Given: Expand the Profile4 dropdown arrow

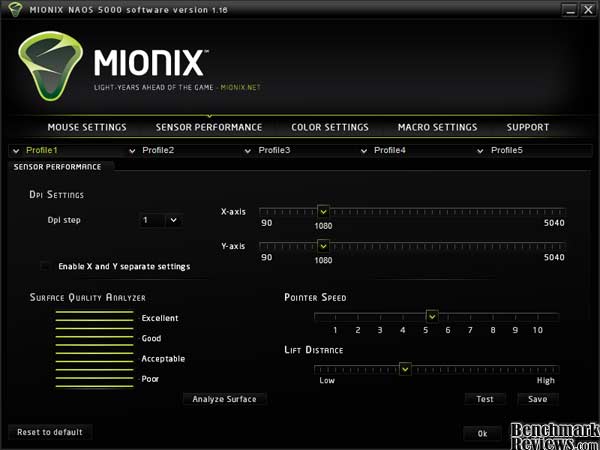Looking at the screenshot, I should 364,151.
